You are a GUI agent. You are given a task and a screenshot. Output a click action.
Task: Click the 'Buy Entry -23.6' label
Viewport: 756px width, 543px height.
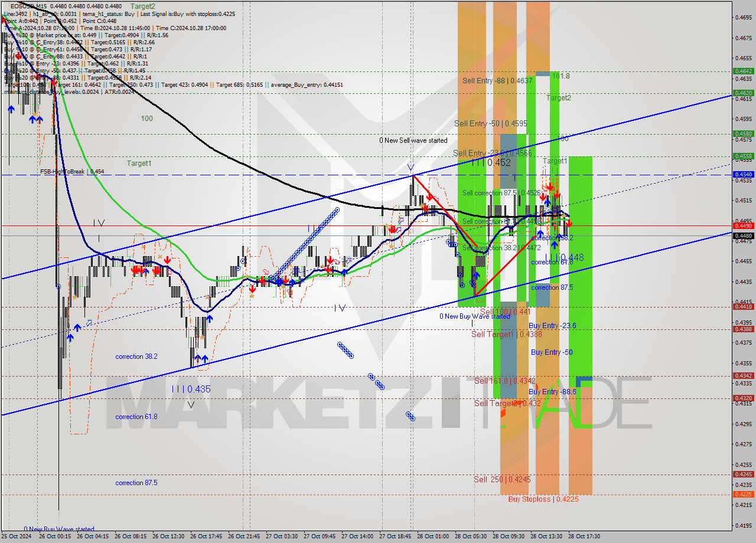[x=552, y=326]
